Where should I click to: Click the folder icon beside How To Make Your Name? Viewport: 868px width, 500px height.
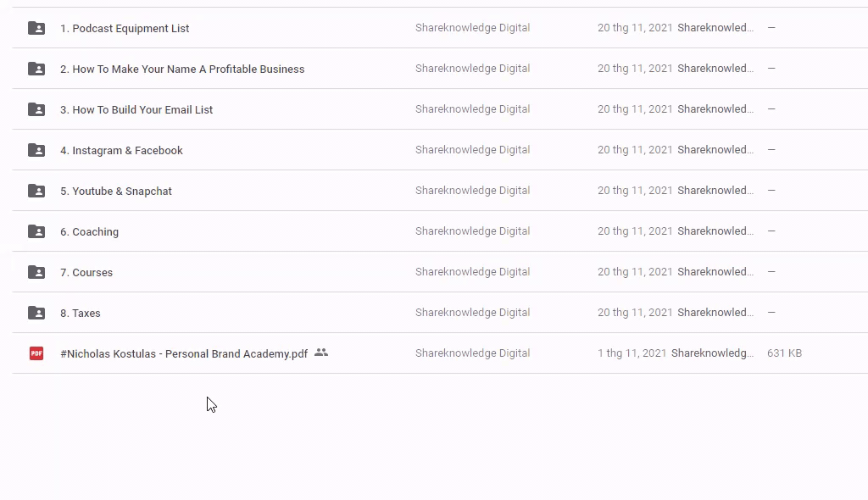(x=36, y=69)
